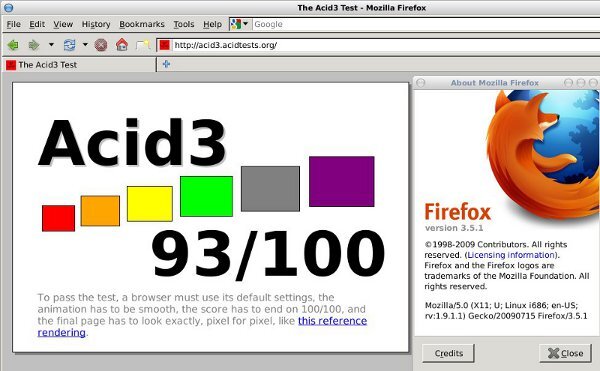Open the Bookmarks menu
The height and width of the screenshot is (371, 600).
[142, 24]
